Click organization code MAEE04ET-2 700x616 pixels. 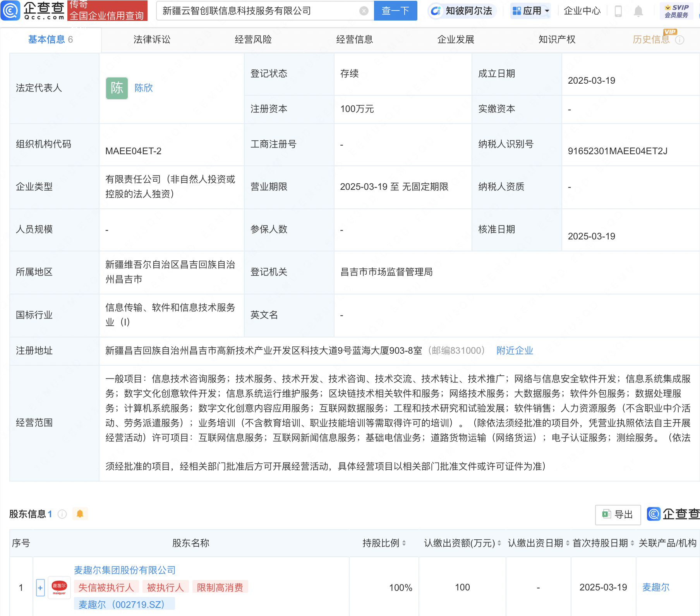133,151
